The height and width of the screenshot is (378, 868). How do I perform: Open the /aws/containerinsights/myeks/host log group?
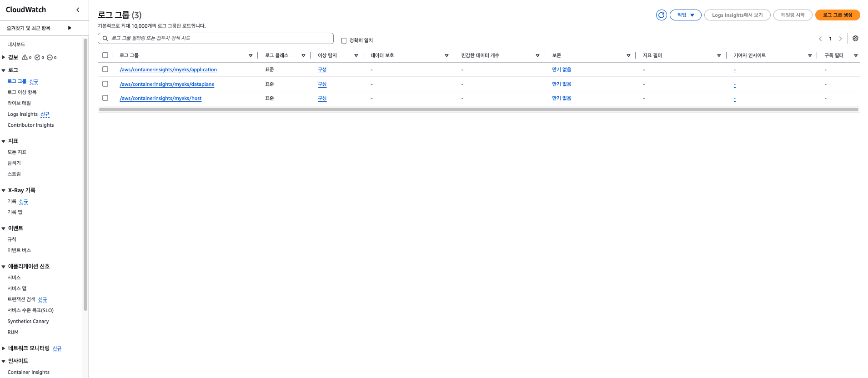(161, 98)
